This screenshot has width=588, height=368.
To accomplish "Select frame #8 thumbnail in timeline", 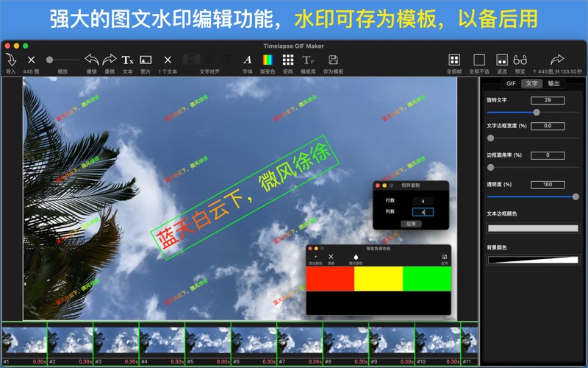I will [345, 340].
